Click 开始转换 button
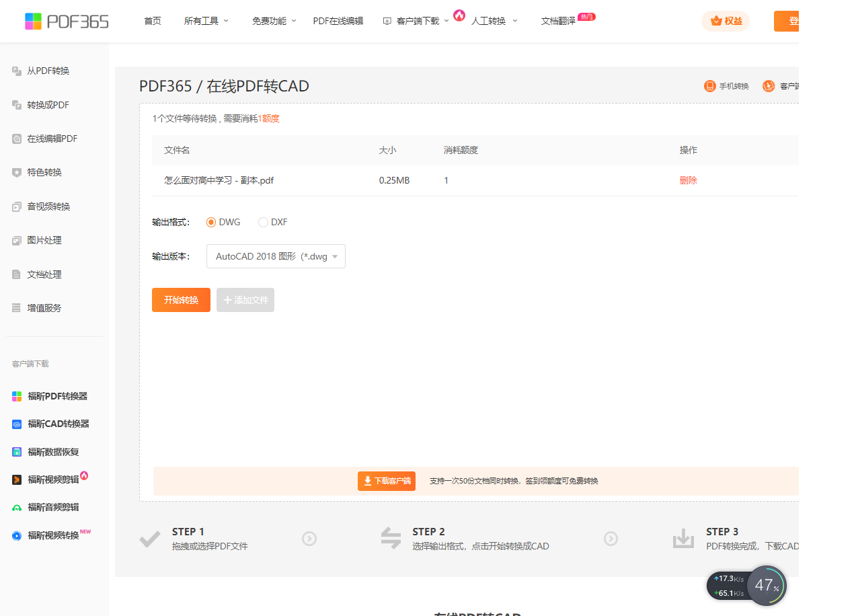The width and height of the screenshot is (858, 616). [181, 300]
